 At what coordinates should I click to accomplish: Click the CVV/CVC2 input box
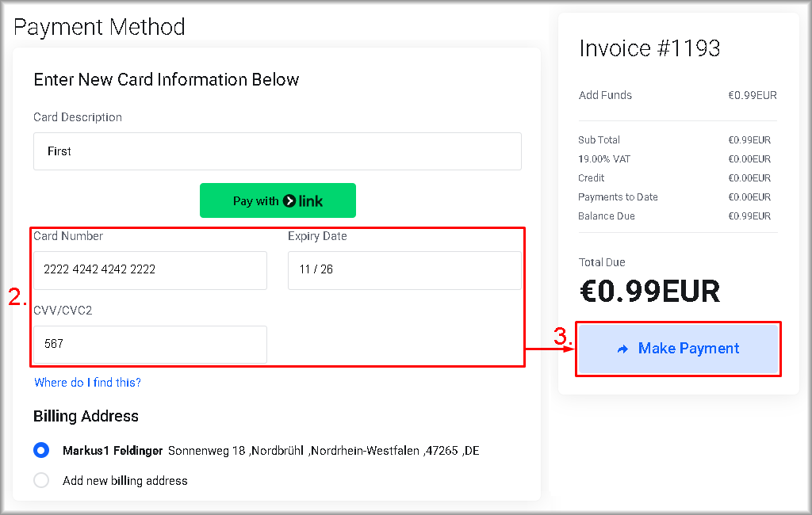point(150,344)
